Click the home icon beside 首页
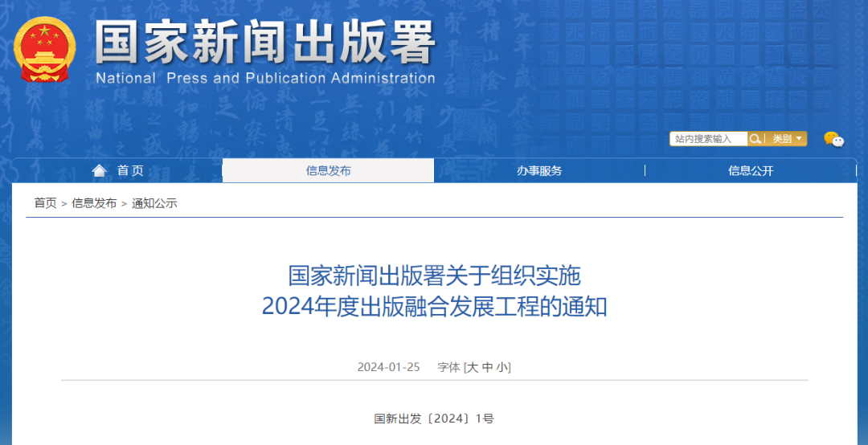 click(99, 170)
